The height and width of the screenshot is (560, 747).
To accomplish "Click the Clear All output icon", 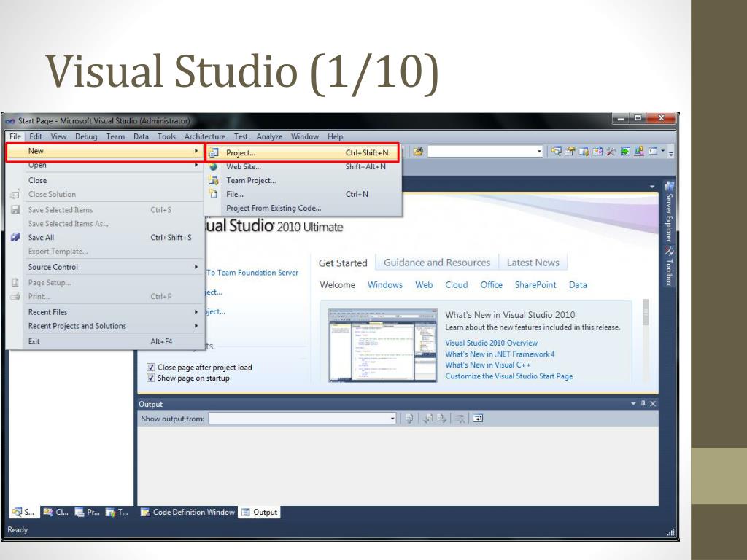I will tap(460, 419).
